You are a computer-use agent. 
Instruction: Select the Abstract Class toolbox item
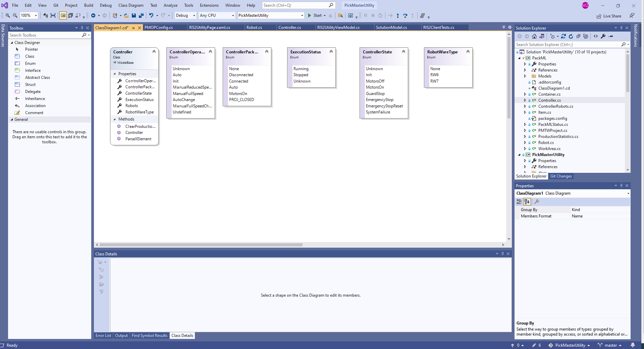[x=38, y=78]
